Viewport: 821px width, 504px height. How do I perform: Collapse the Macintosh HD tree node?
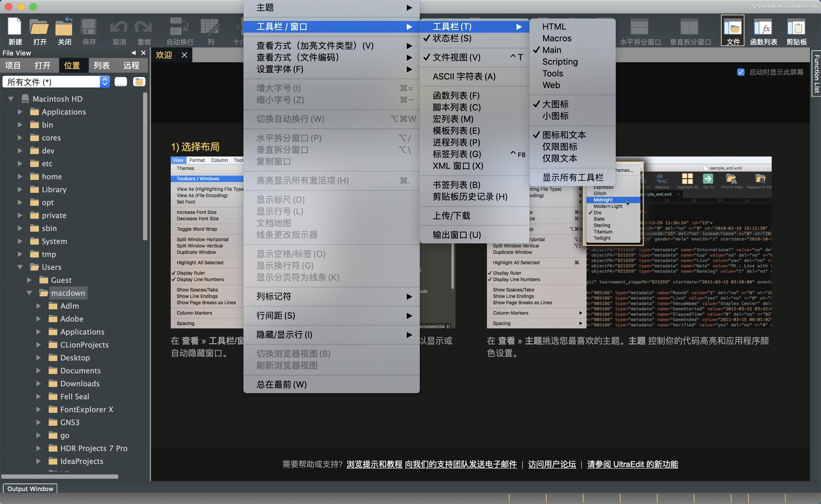tap(11, 99)
